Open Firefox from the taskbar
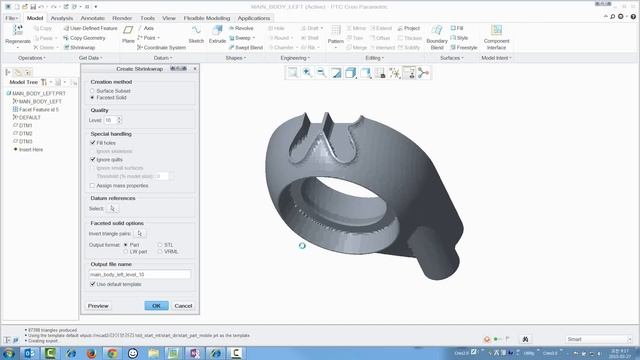 [91, 353]
